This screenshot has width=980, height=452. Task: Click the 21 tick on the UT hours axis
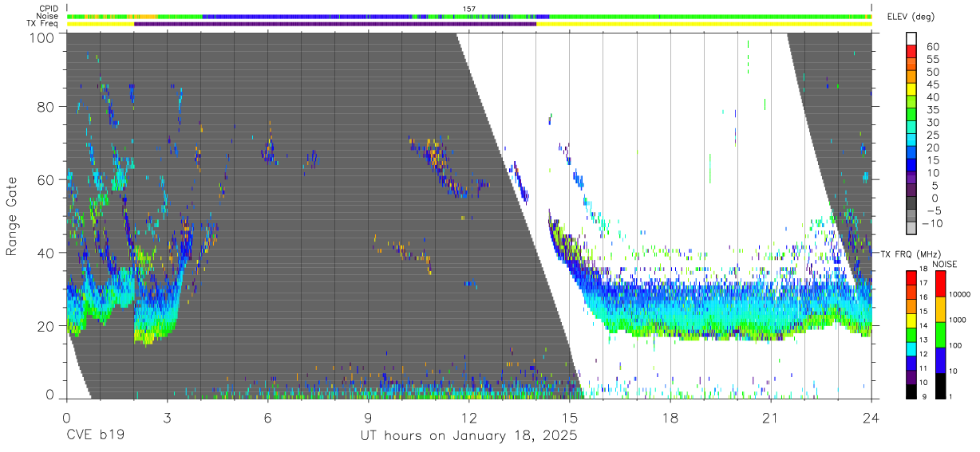coord(771,418)
